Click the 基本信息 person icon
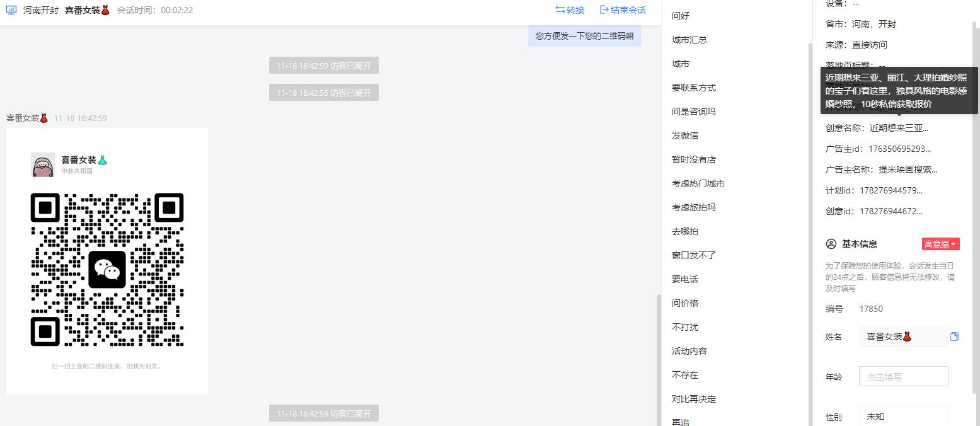 [x=831, y=244]
